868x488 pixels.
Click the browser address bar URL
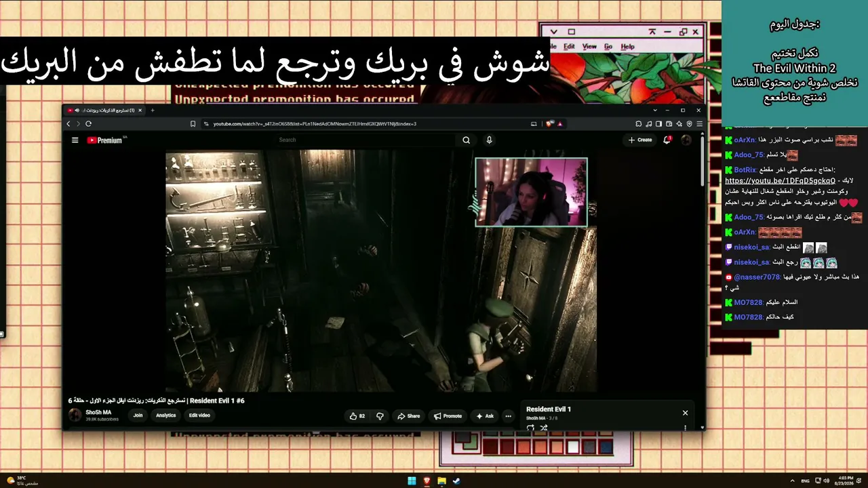(315, 124)
